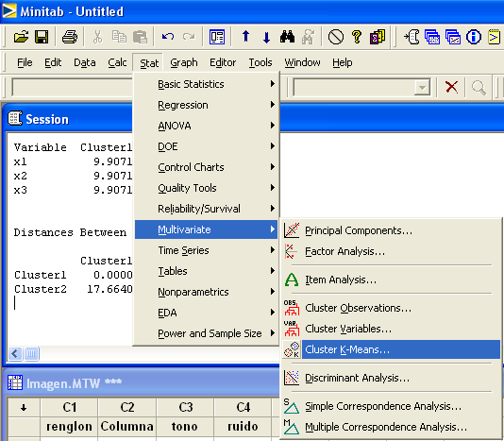Screen dimensions: 504x441
Task: Click the red X icon on toolbar
Action: pos(451,87)
